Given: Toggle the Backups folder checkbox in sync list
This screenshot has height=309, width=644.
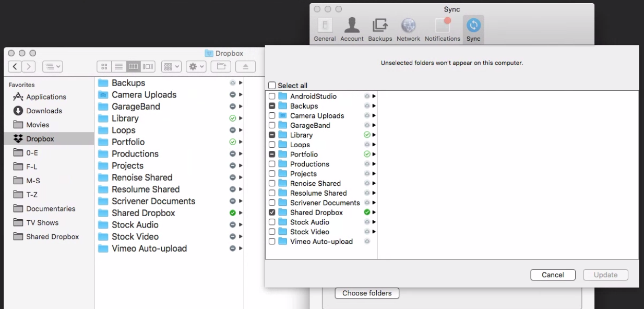Looking at the screenshot, I should pyautogui.click(x=272, y=106).
